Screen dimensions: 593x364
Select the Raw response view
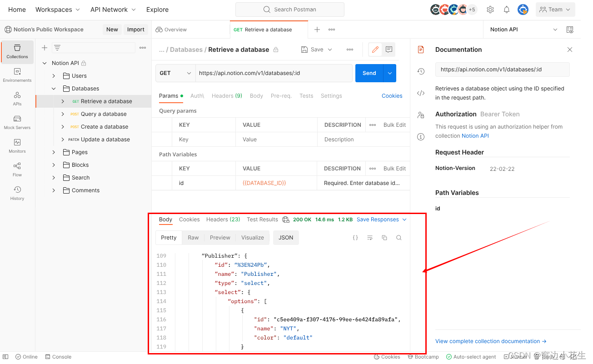click(193, 238)
